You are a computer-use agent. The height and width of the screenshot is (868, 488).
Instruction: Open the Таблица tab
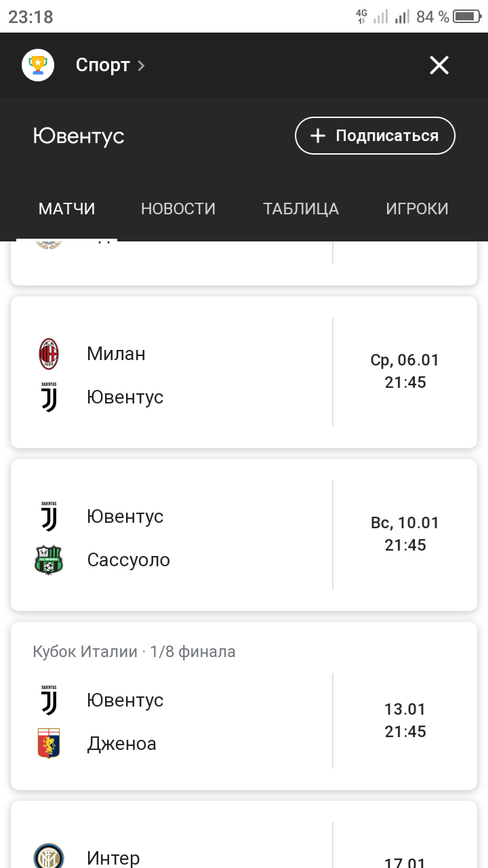pyautogui.click(x=301, y=209)
